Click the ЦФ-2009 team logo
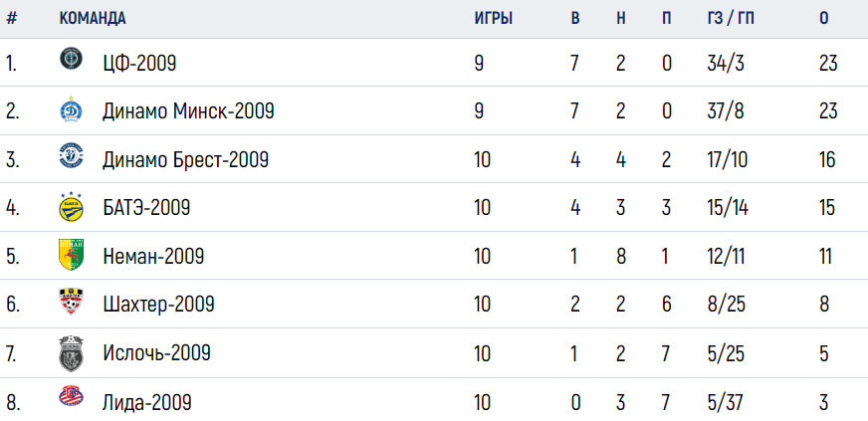868x421 pixels. click(71, 59)
